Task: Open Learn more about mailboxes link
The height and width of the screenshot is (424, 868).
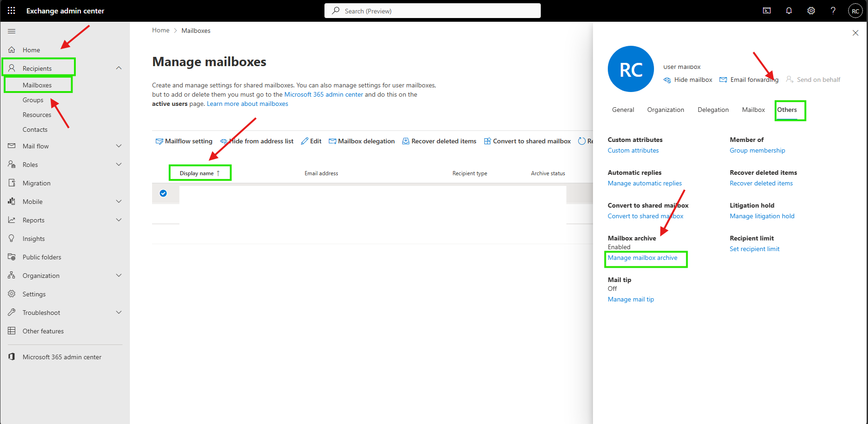Action: [x=247, y=104]
